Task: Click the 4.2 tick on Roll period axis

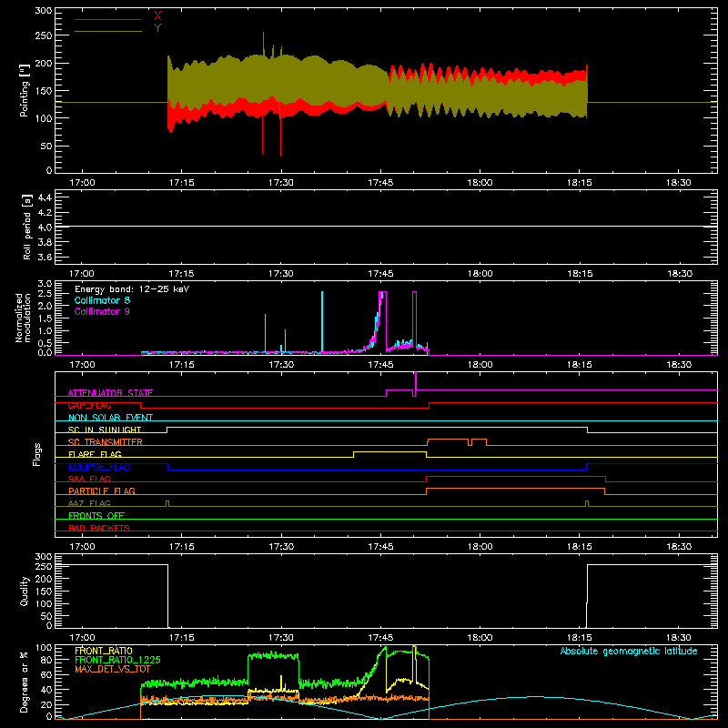Action: pos(45,213)
